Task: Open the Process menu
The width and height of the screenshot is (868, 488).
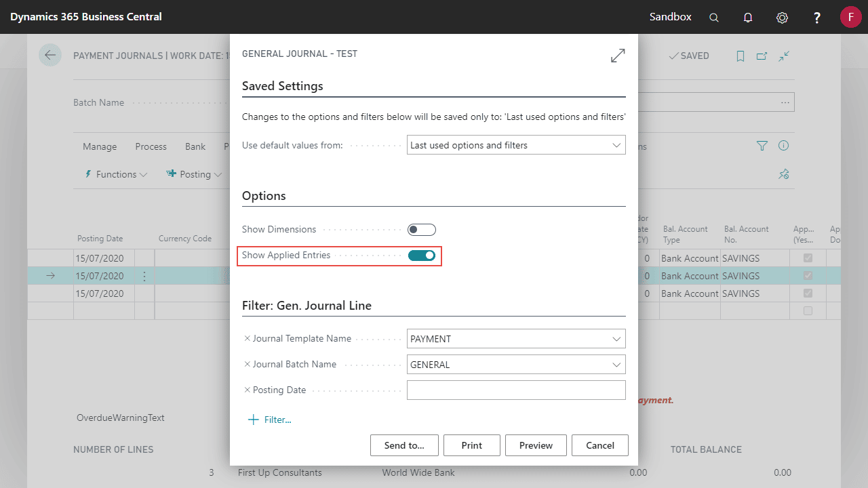Action: tap(151, 146)
